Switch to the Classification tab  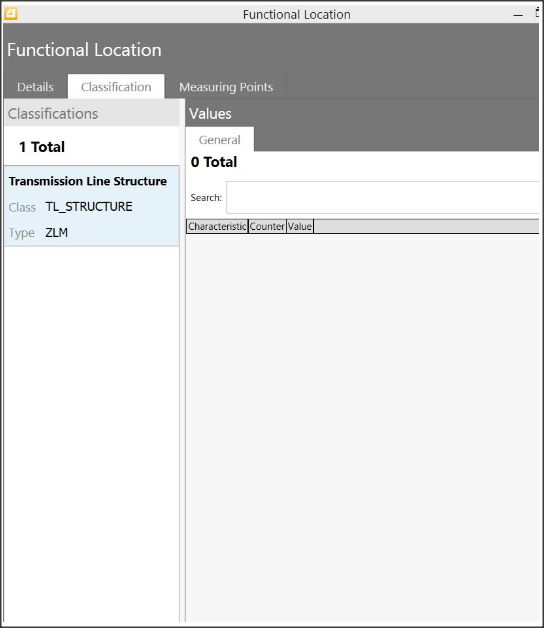[x=116, y=87]
